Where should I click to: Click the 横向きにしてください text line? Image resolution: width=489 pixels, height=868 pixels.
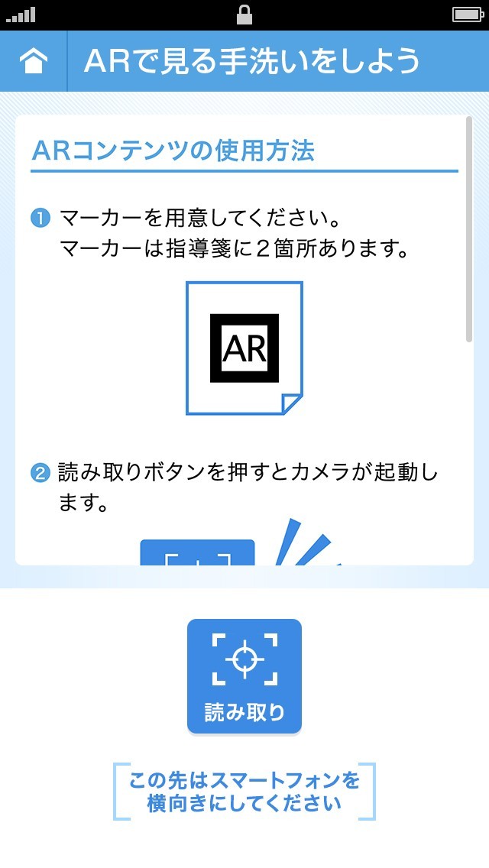[244, 803]
